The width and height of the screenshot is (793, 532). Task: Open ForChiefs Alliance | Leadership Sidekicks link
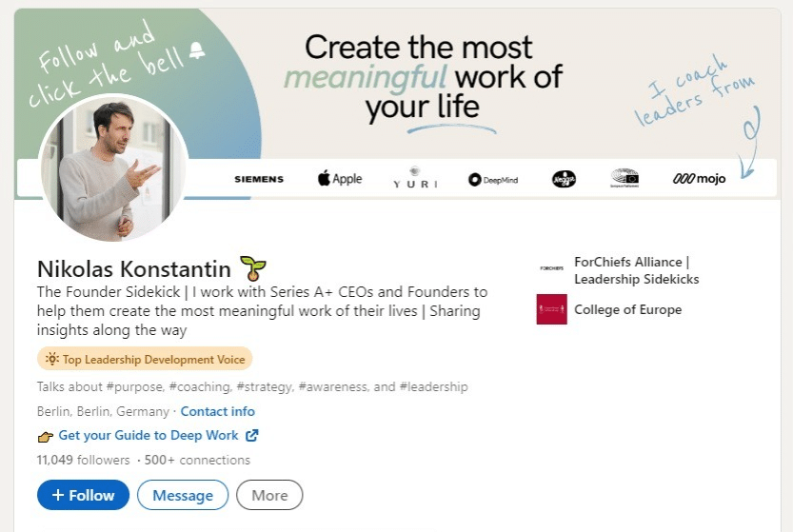[636, 270]
